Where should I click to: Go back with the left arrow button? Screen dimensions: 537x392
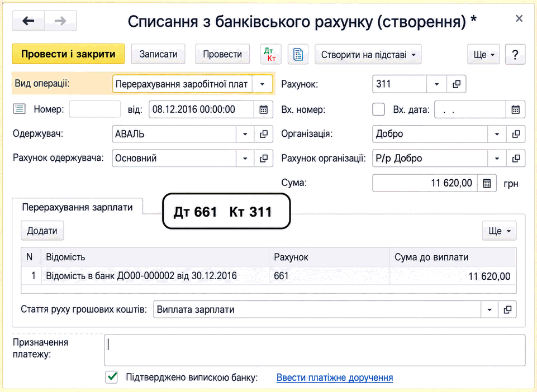(28, 21)
